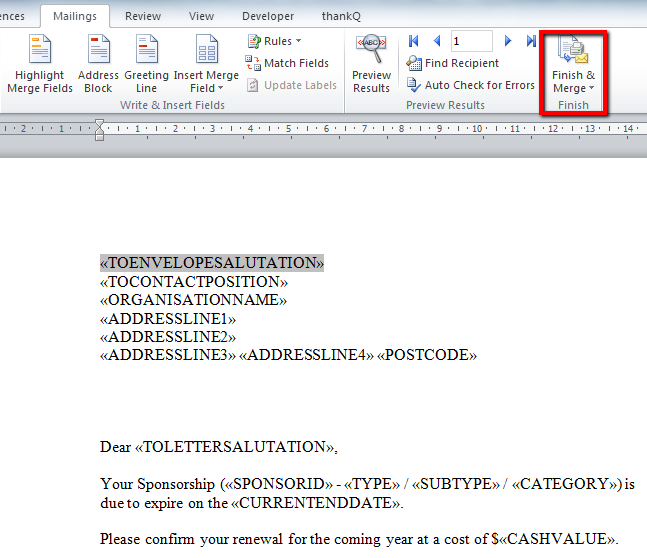Click Highlight Merge Fields icon

pyautogui.click(x=40, y=50)
